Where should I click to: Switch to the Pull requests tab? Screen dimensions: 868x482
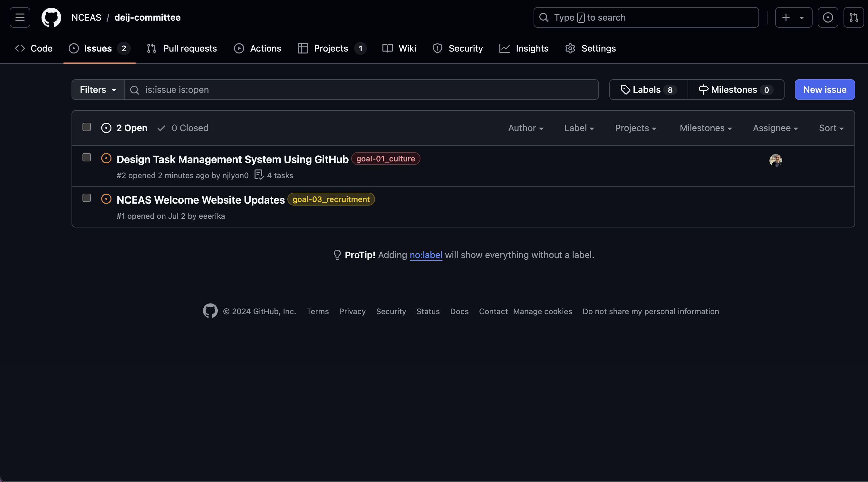pyautogui.click(x=182, y=48)
